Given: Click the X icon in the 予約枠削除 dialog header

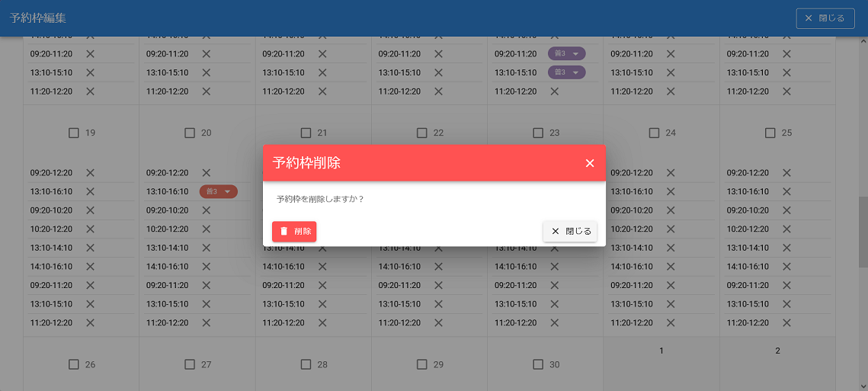Looking at the screenshot, I should [589, 163].
